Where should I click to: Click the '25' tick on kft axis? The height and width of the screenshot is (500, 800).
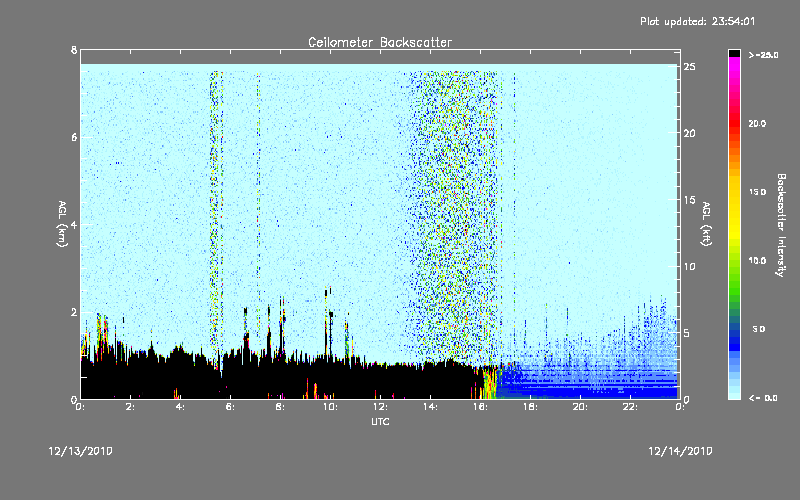click(690, 67)
